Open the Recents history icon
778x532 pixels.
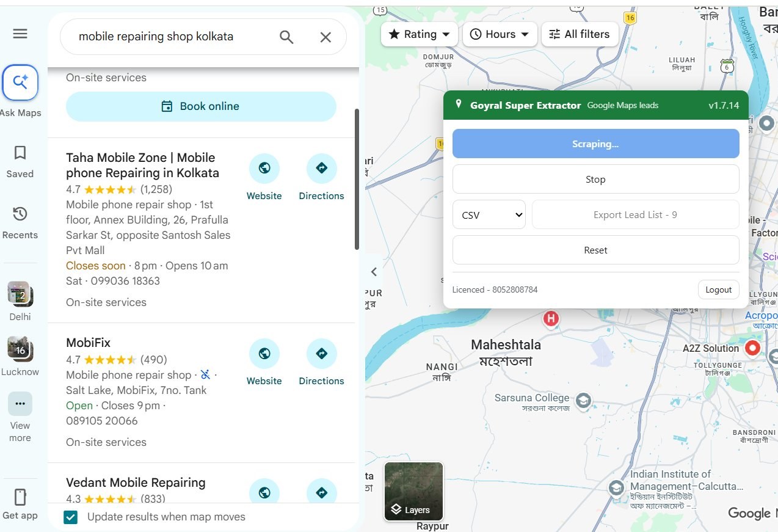click(x=20, y=214)
